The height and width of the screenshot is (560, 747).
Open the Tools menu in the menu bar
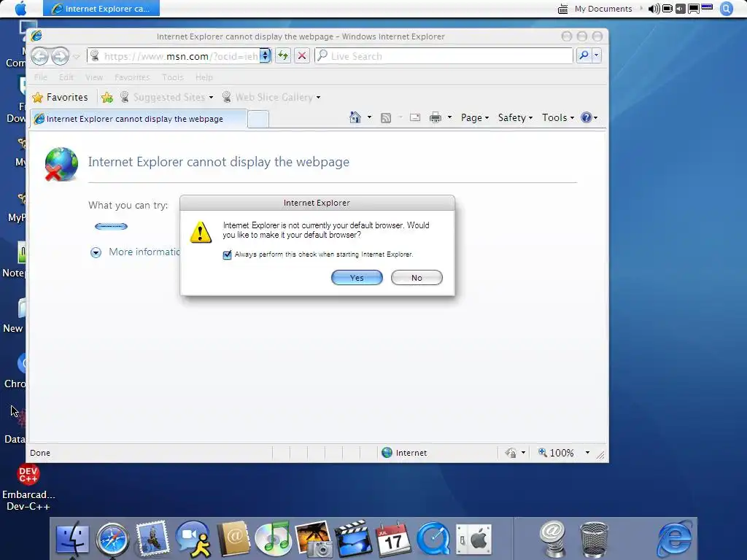coord(172,77)
